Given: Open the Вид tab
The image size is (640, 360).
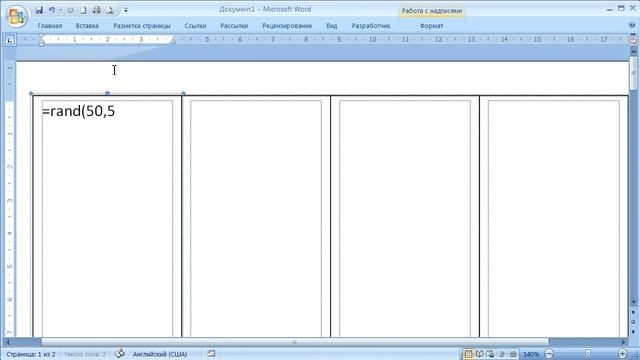Looking at the screenshot, I should [331, 26].
